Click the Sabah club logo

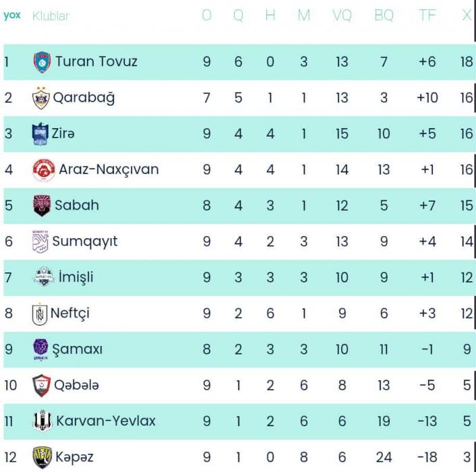pyautogui.click(x=42, y=206)
